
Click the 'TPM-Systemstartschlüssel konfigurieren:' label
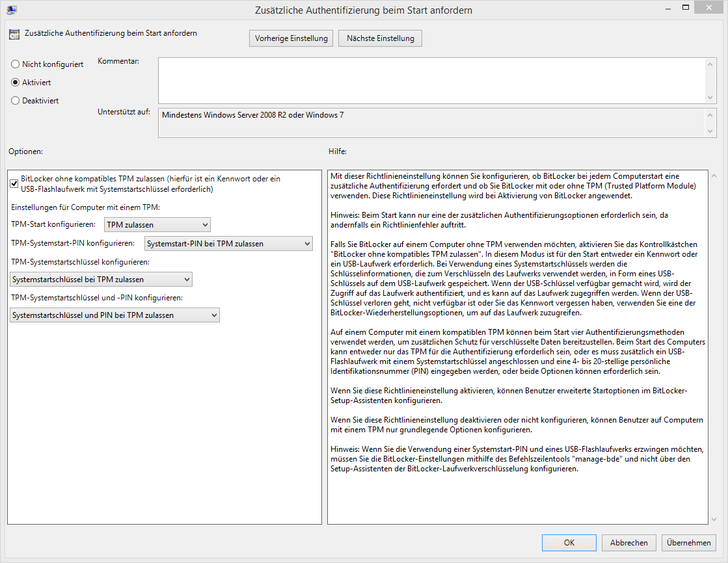pos(80,262)
